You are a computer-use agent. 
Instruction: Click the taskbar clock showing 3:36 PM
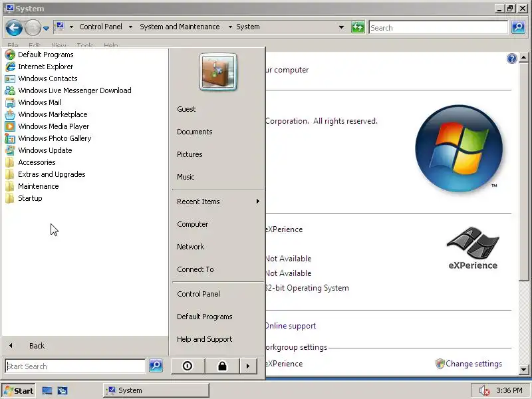click(x=509, y=390)
